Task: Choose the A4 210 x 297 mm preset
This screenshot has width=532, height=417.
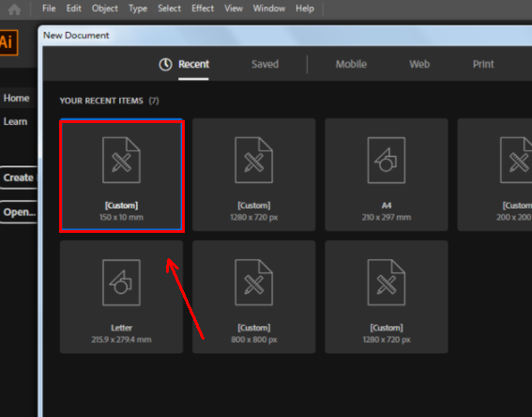Action: pos(387,175)
